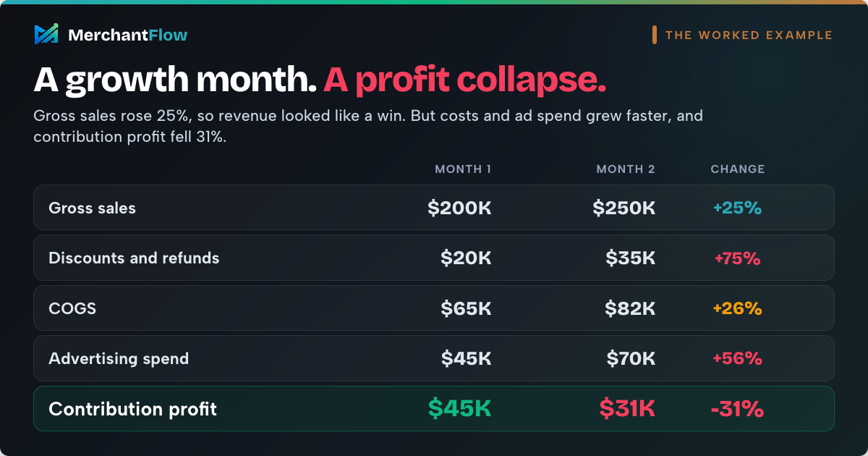This screenshot has height=456, width=868.
Task: Click the MONTH 2 column header
Action: 626,169
